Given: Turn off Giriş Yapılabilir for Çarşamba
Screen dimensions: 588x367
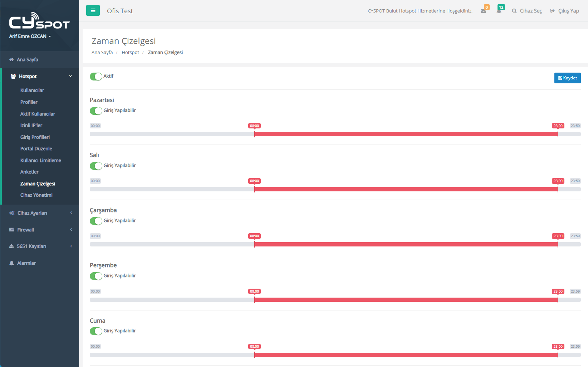Looking at the screenshot, I should (96, 221).
